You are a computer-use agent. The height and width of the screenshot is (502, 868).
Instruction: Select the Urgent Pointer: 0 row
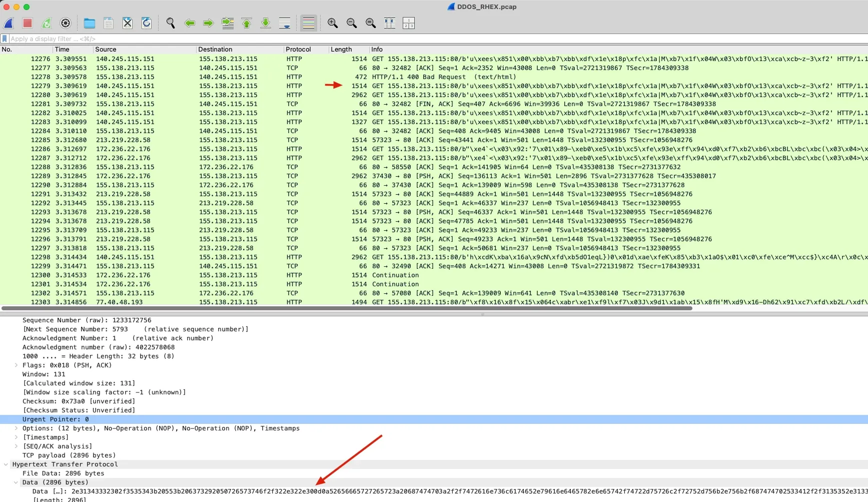point(434,419)
